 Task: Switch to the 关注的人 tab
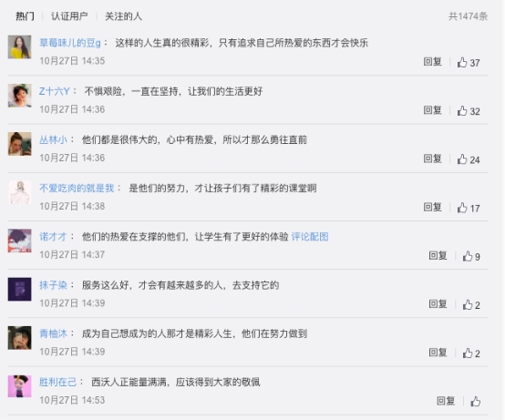[x=123, y=16]
